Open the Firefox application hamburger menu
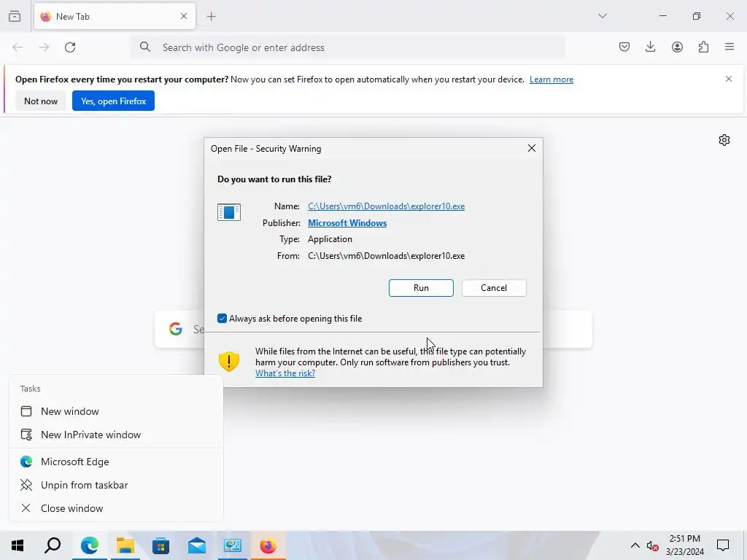The image size is (747, 560). [x=729, y=47]
